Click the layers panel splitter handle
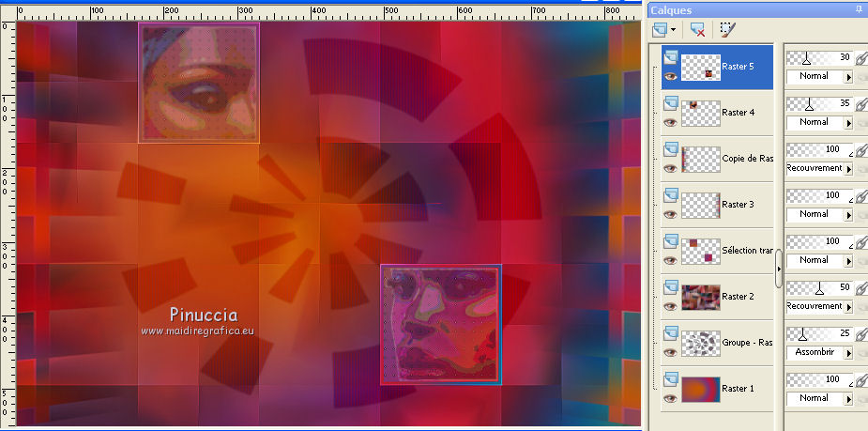The width and height of the screenshot is (868, 431). [x=778, y=269]
